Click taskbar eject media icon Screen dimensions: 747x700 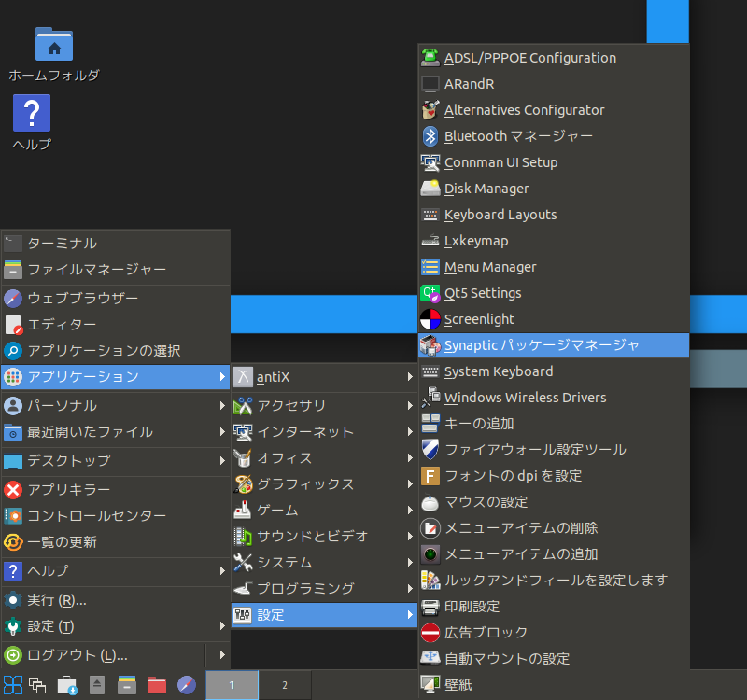[x=97, y=685]
